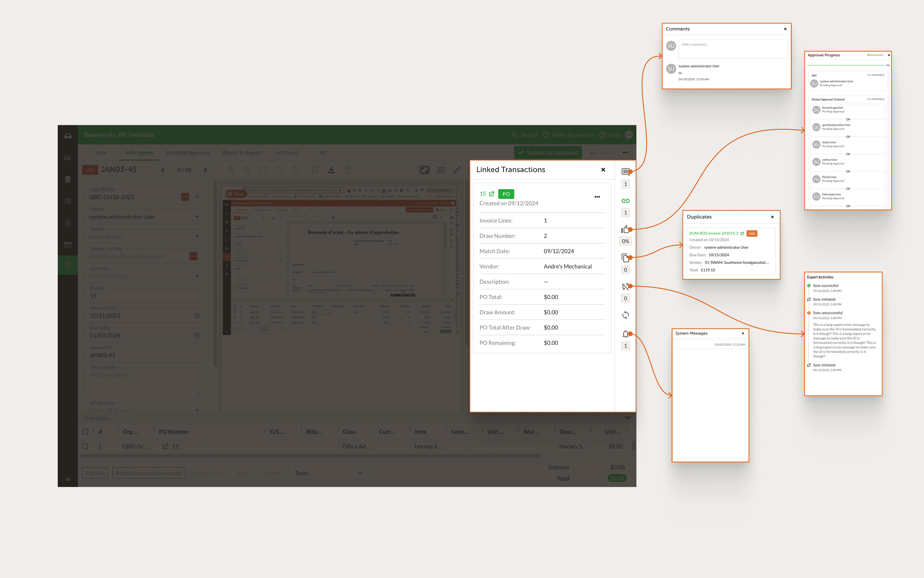924x578 pixels.
Task: Click the inbox icon in left sidebar
Action: (68, 136)
